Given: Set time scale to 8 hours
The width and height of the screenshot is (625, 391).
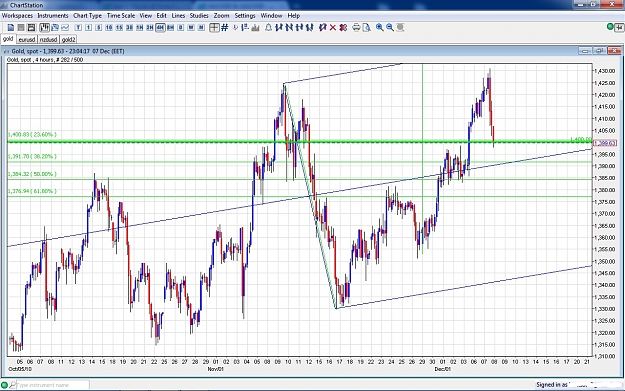Looking at the screenshot, I should point(170,28).
